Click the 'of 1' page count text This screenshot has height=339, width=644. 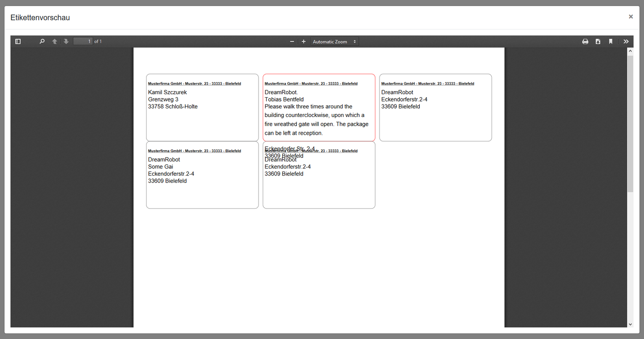click(x=98, y=41)
